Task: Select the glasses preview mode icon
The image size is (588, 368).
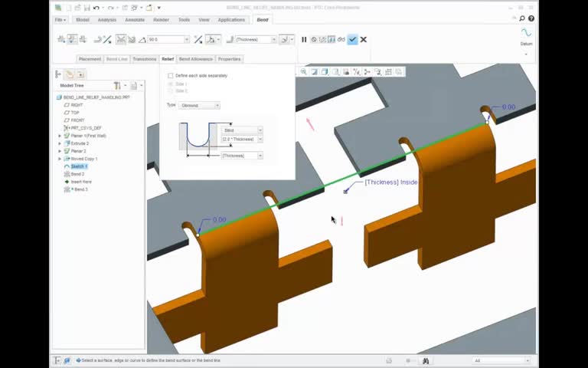Action: click(x=341, y=39)
